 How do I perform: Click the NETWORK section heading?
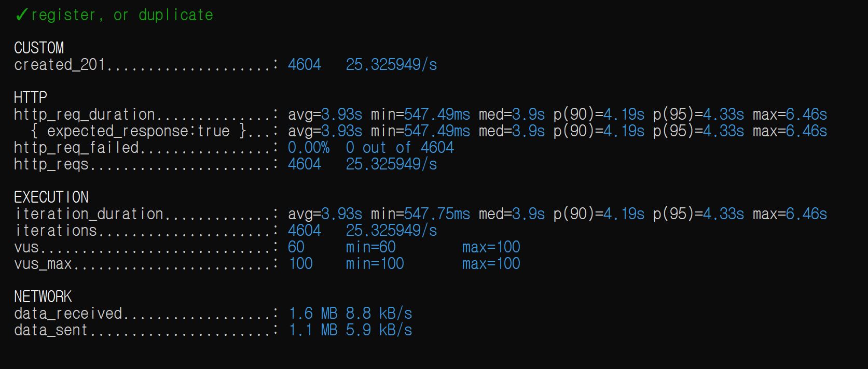[43, 297]
